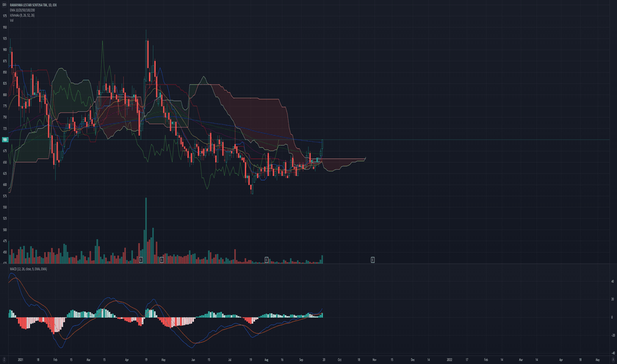Click the 800 price axis label
Viewport: 617px width, 364px height.
click(x=5, y=95)
